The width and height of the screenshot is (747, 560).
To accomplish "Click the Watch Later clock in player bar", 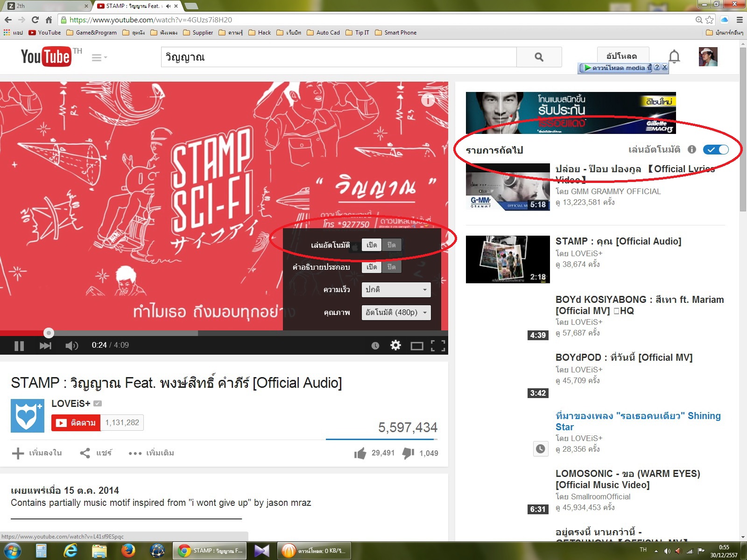I will 375,346.
